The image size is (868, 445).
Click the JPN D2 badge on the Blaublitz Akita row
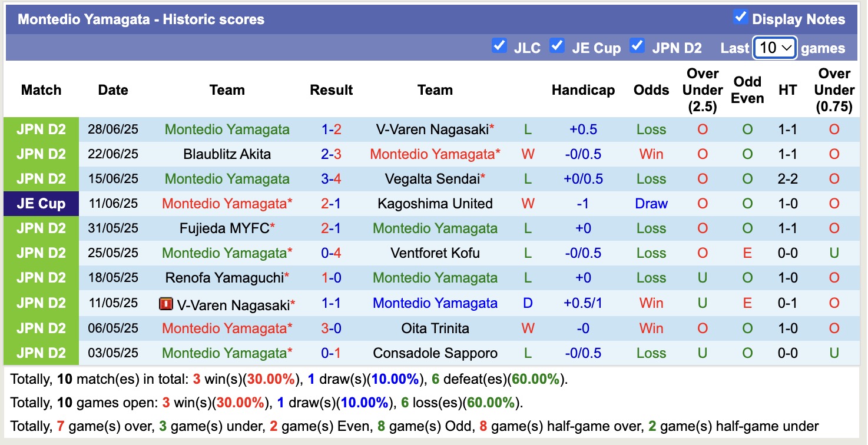(x=41, y=154)
